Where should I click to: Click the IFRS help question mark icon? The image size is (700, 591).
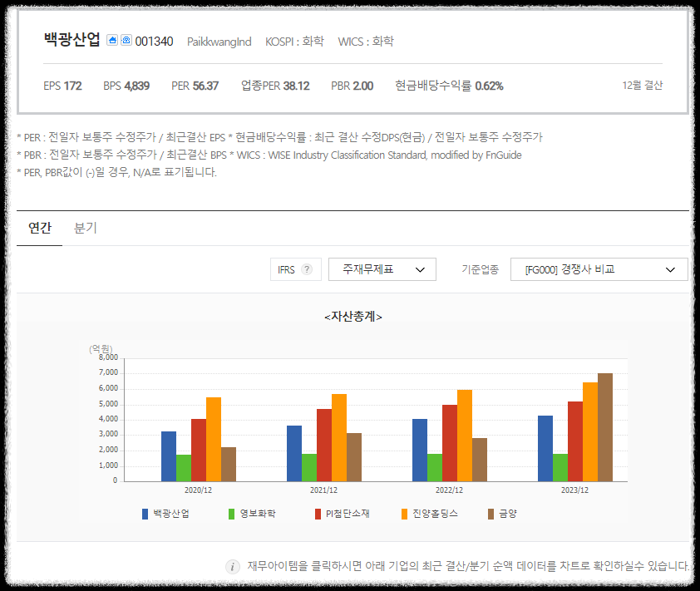point(307,269)
